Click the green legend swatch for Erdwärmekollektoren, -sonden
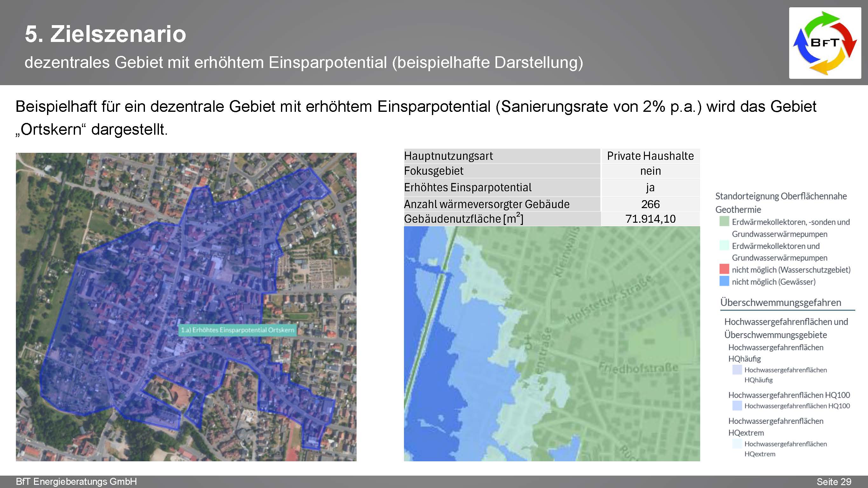868x488 pixels. [x=724, y=222]
